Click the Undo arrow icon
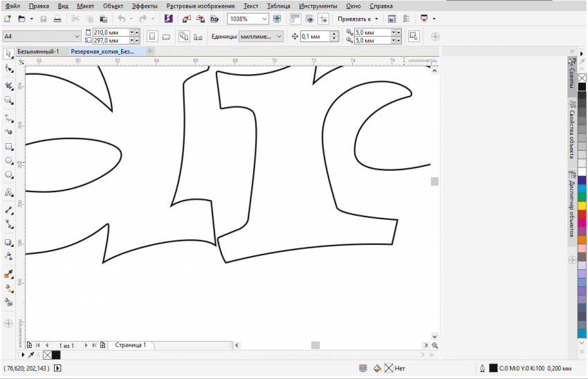 click(x=122, y=19)
